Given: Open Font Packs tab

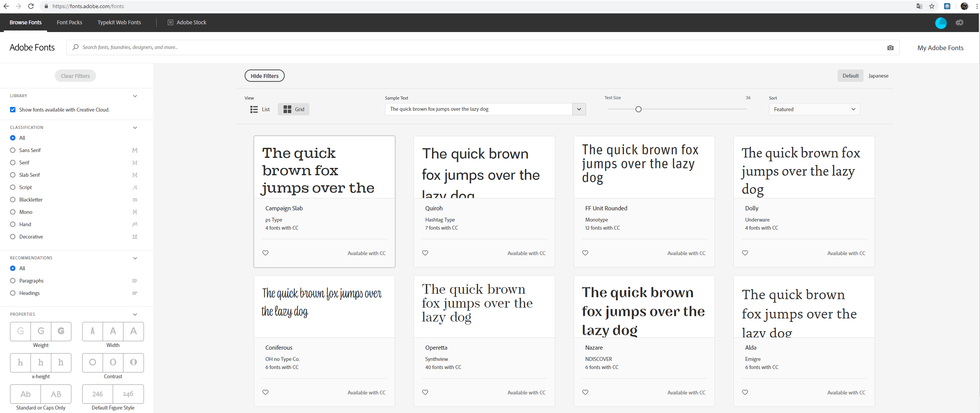Looking at the screenshot, I should pos(69,22).
